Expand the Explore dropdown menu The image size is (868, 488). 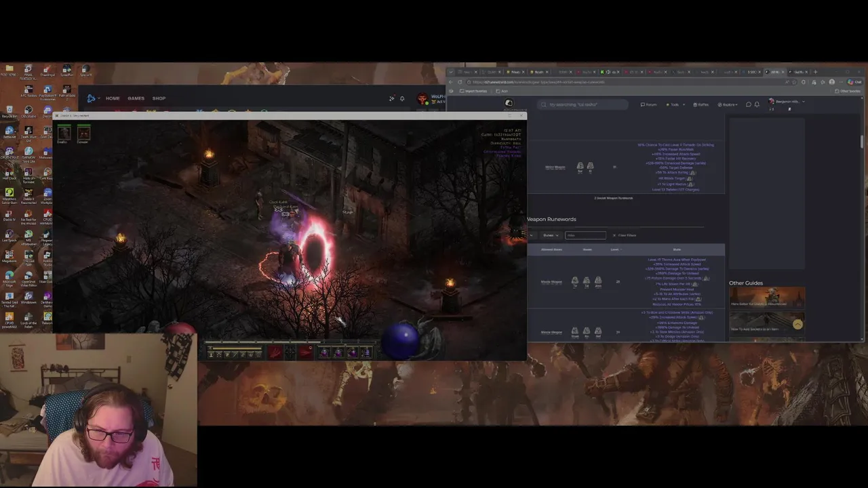(728, 104)
